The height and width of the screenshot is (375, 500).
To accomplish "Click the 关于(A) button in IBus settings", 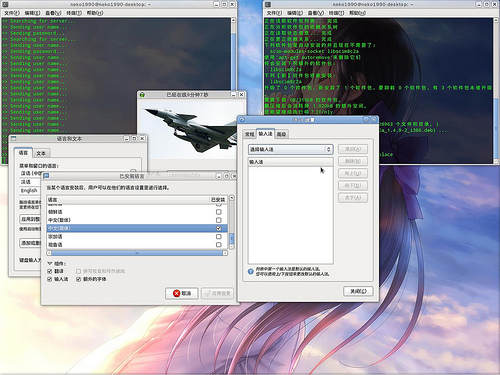I will (353, 198).
